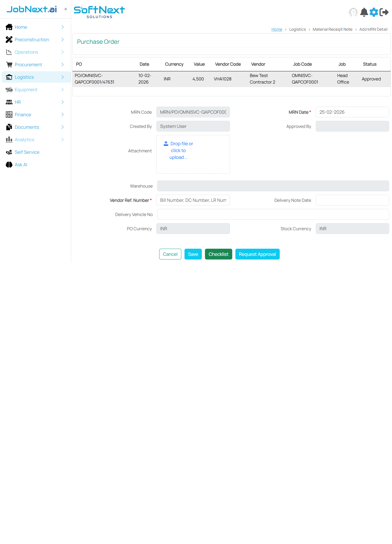Image resolution: width=392 pixels, height=544 pixels.
Task: Expand the Preconstruction chevron
Action: (63, 40)
